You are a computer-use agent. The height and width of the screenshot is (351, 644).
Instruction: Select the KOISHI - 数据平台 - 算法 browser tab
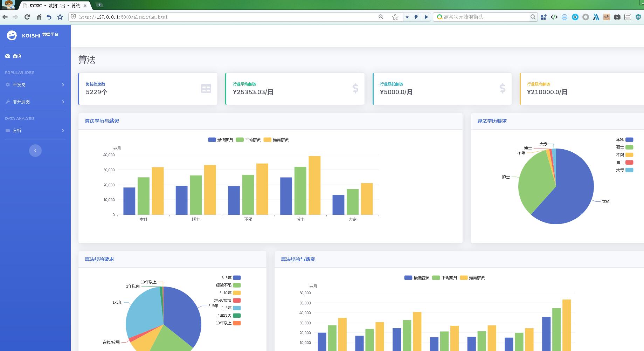[x=55, y=6]
